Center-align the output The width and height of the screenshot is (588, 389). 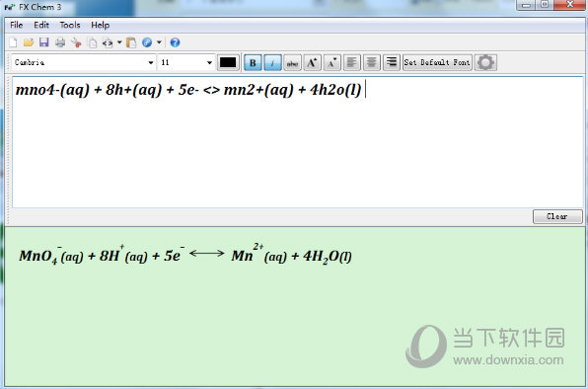click(372, 62)
